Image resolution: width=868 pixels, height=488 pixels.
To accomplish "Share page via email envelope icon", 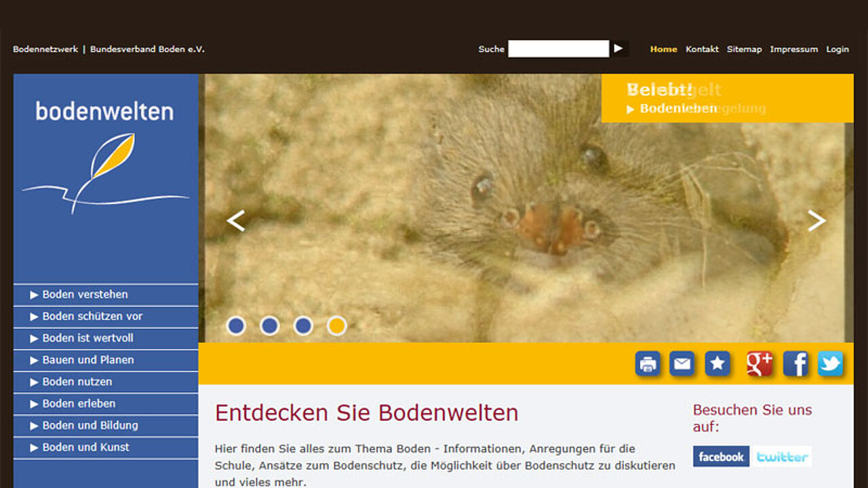I will [682, 364].
